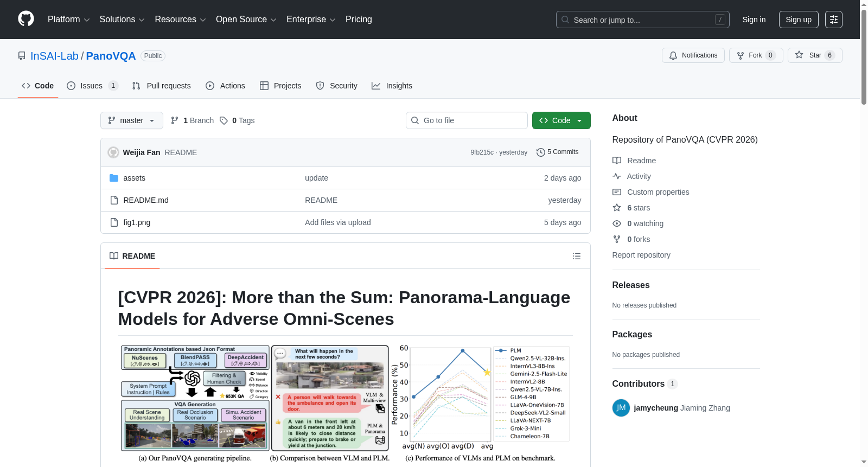Viewport: 868px width, 467px height.
Task: Open the README outline icon
Action: pyautogui.click(x=577, y=256)
